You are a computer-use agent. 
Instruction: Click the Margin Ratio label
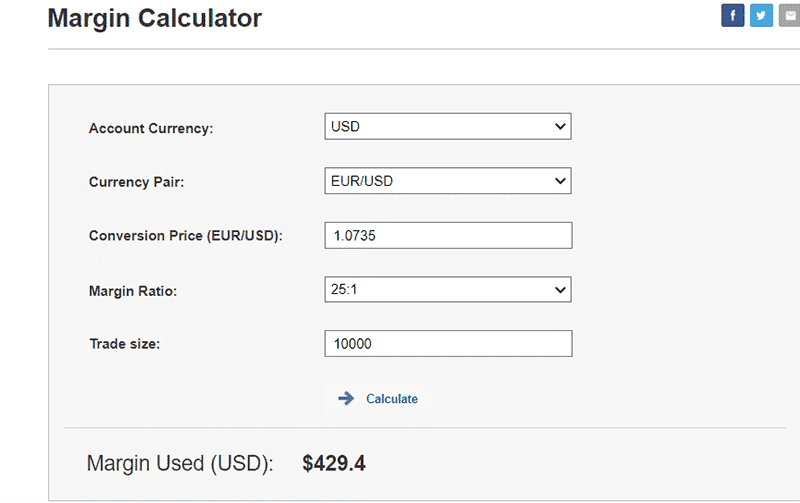coord(133,291)
